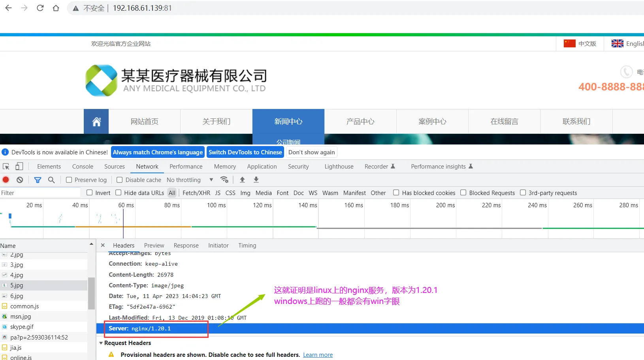This screenshot has width=644, height=360.
Task: Stop recording network log
Action: pos(6,180)
